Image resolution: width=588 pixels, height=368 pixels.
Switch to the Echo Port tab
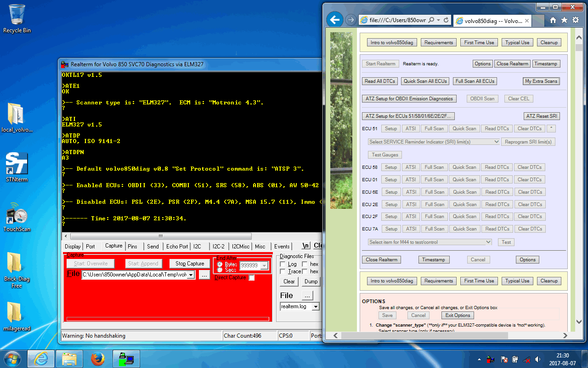pyautogui.click(x=177, y=247)
